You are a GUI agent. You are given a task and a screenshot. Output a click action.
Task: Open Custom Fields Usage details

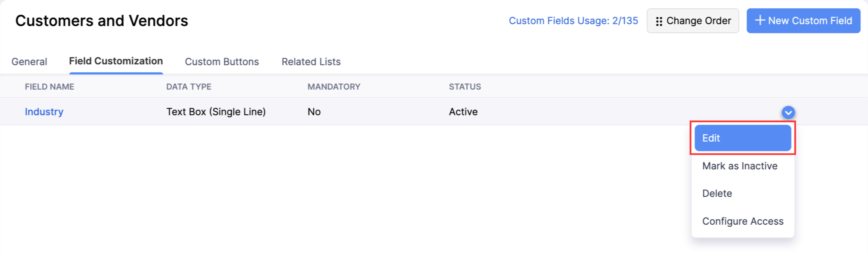pos(573,21)
